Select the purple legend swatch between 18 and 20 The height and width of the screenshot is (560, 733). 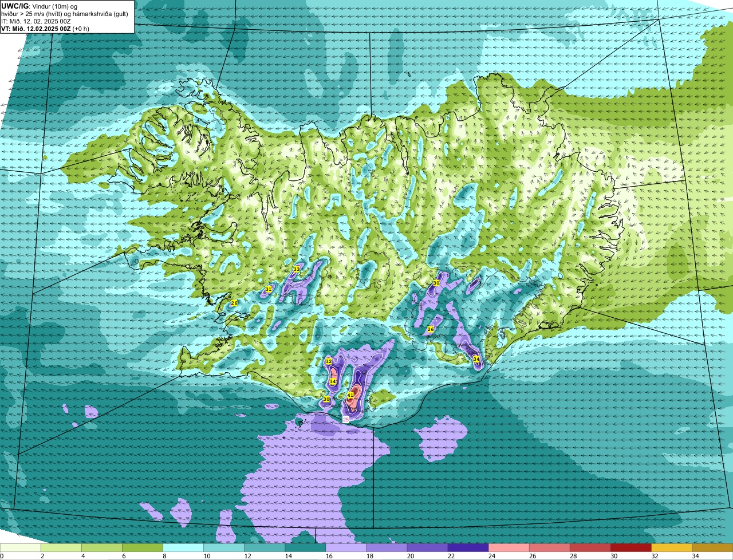pyautogui.click(x=387, y=548)
